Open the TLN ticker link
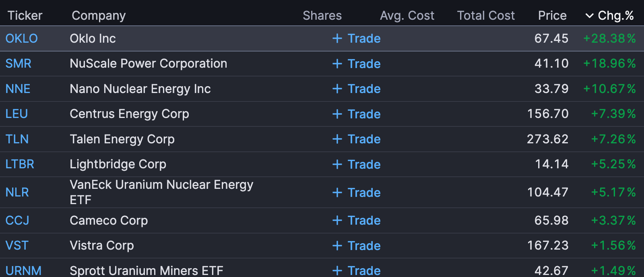 click(x=17, y=139)
